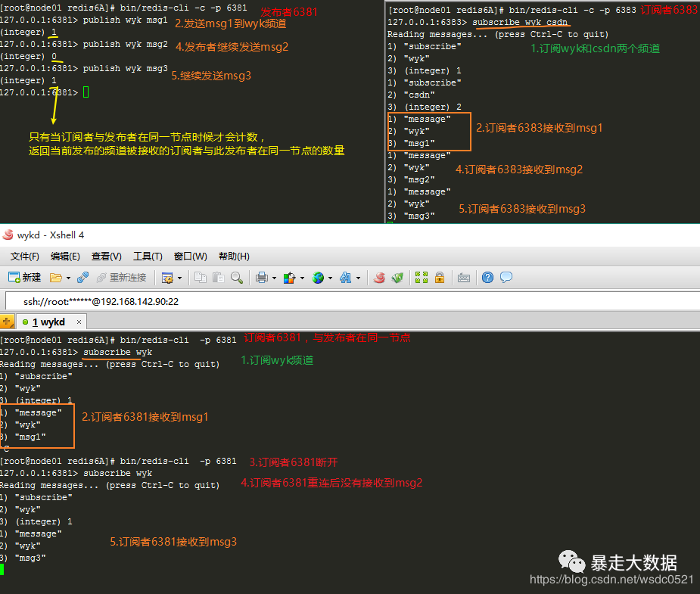Close the wykd session tab
700x594 pixels.
click(79, 322)
